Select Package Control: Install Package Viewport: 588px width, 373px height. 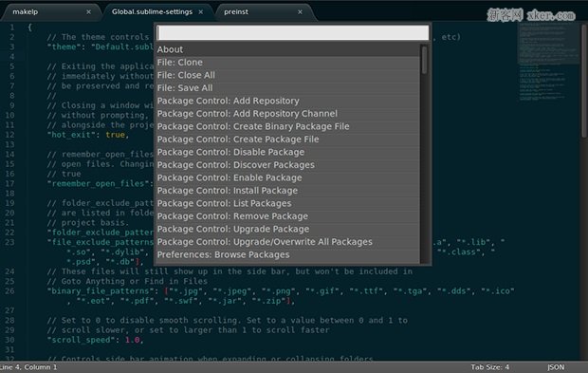(x=287, y=190)
